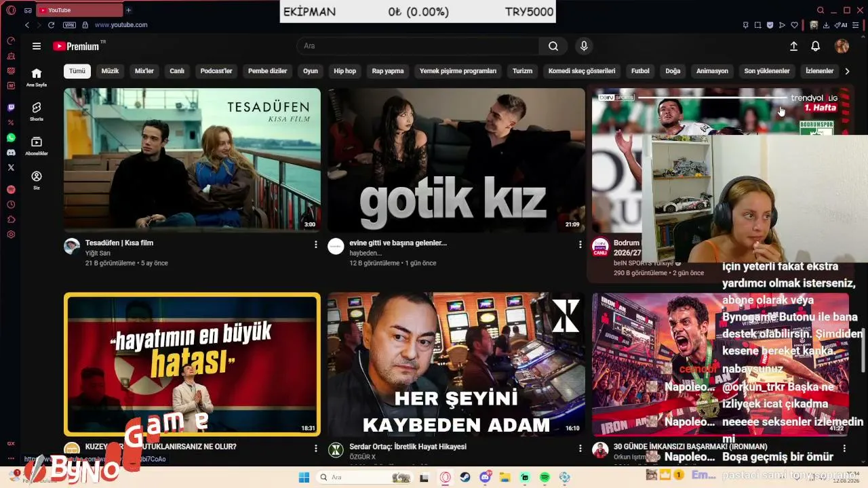Open the 'Serdar Ortaç: İbretlik Hayat Hikayesi' title

pyautogui.click(x=408, y=447)
